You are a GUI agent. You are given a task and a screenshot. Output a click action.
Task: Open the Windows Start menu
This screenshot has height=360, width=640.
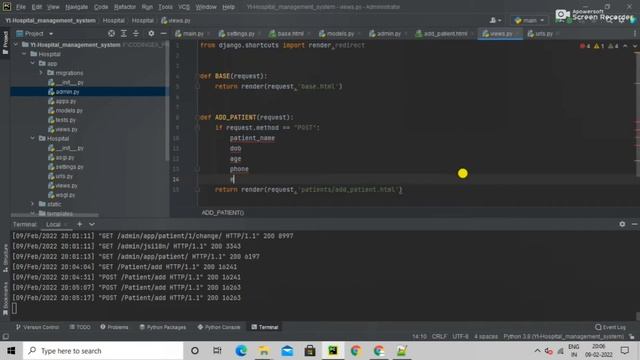pyautogui.click(x=11, y=351)
